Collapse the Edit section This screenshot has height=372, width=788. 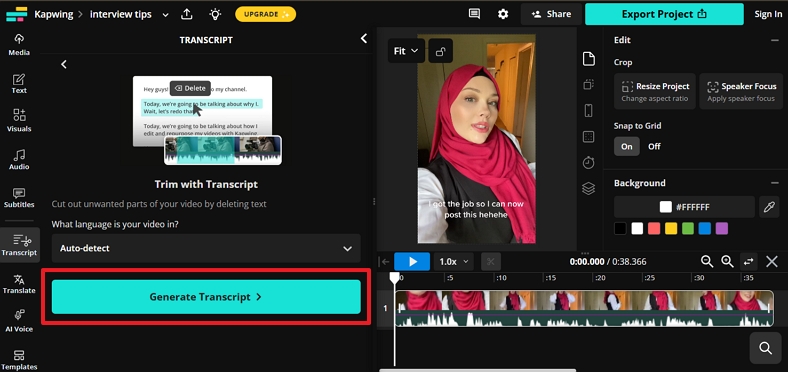click(x=774, y=40)
